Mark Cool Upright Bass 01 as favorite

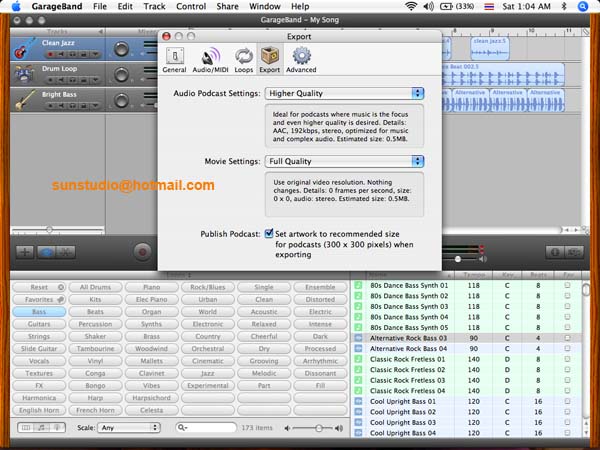[x=567, y=401]
